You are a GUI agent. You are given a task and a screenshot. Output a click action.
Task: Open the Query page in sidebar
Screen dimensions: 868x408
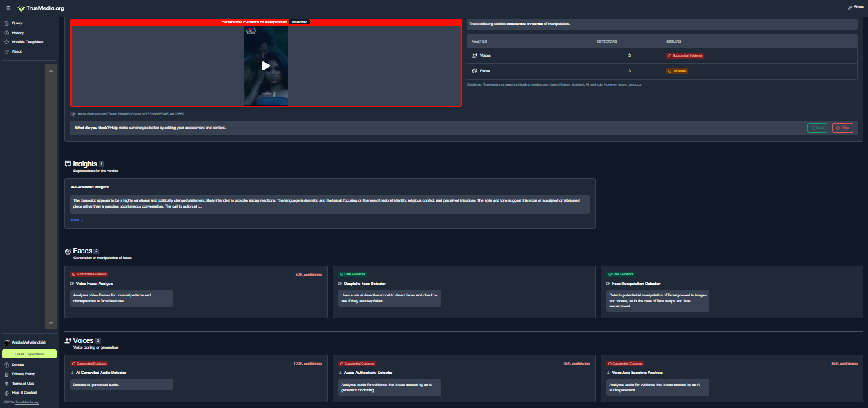[17, 23]
